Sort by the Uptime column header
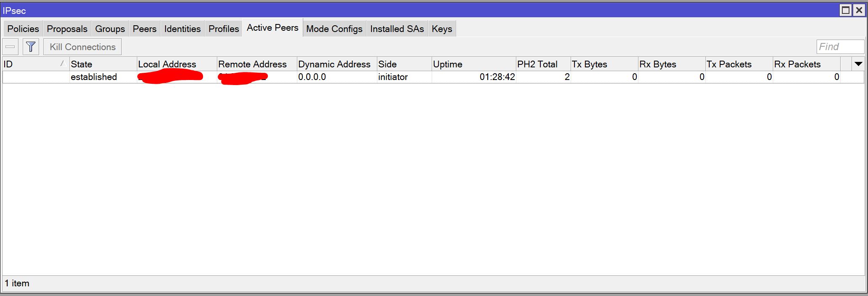 [474, 64]
